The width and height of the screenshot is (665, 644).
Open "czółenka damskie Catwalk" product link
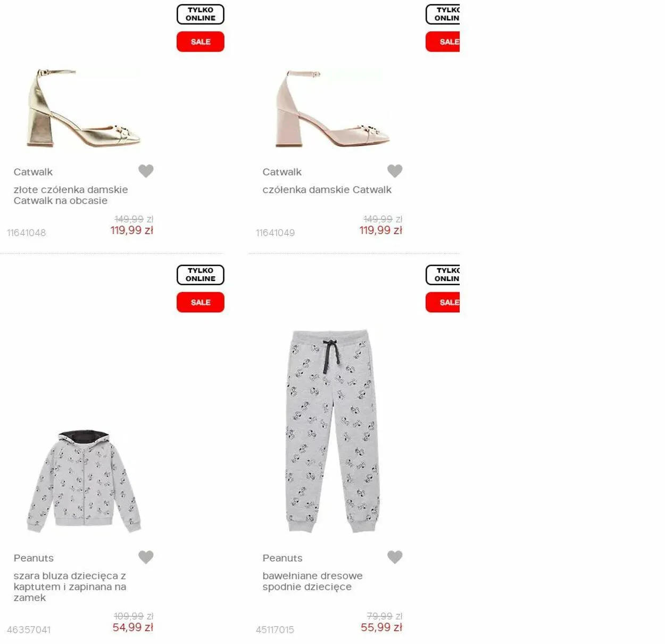pos(327,190)
